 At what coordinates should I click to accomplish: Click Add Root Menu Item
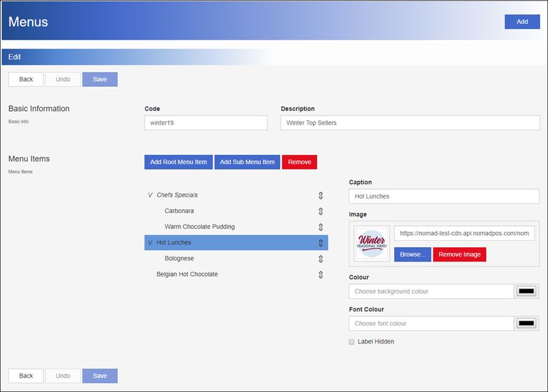coord(178,161)
